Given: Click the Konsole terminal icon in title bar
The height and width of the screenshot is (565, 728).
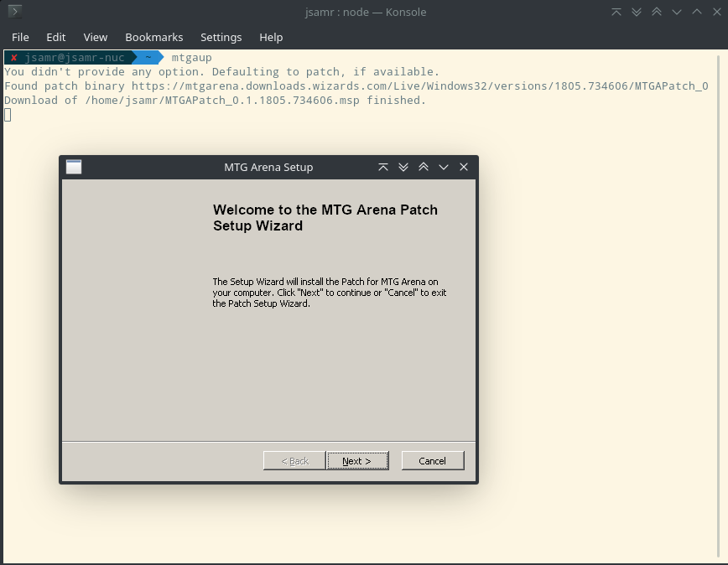Looking at the screenshot, I should coord(15,12).
